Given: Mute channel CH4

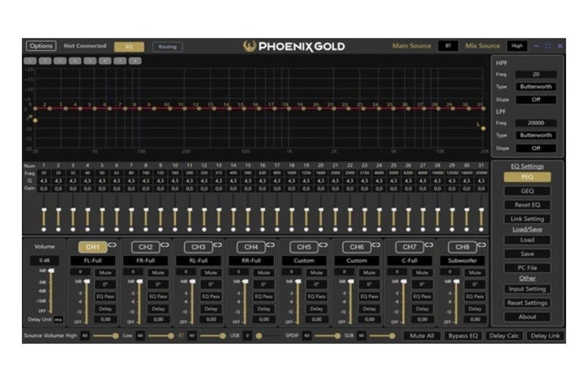Looking at the screenshot, I should tap(263, 273).
